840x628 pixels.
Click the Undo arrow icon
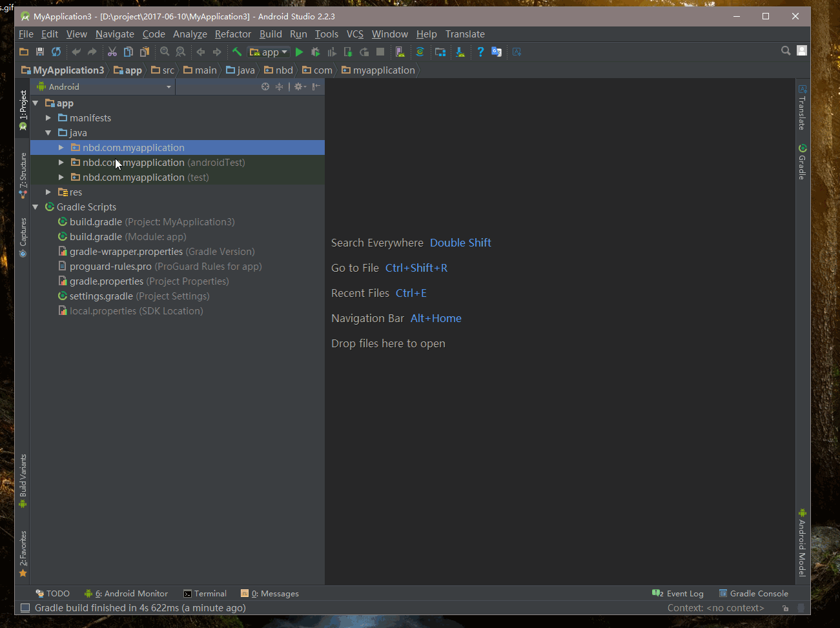[x=76, y=52]
